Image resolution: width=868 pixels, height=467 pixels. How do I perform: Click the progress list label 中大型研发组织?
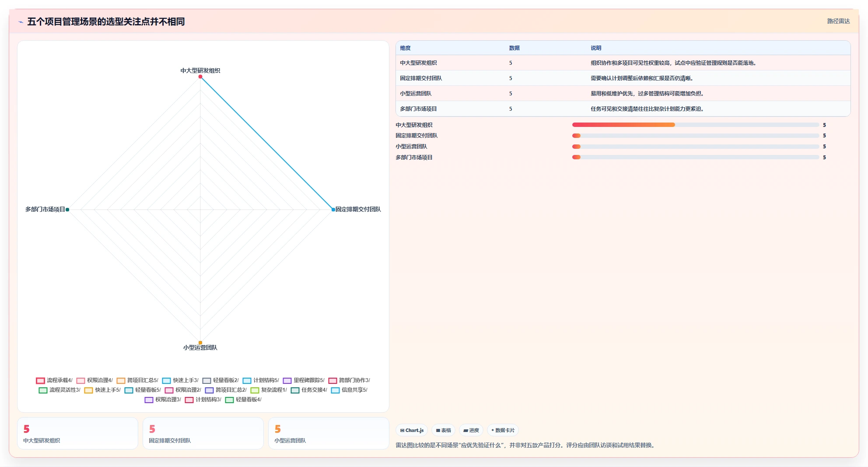tap(414, 125)
